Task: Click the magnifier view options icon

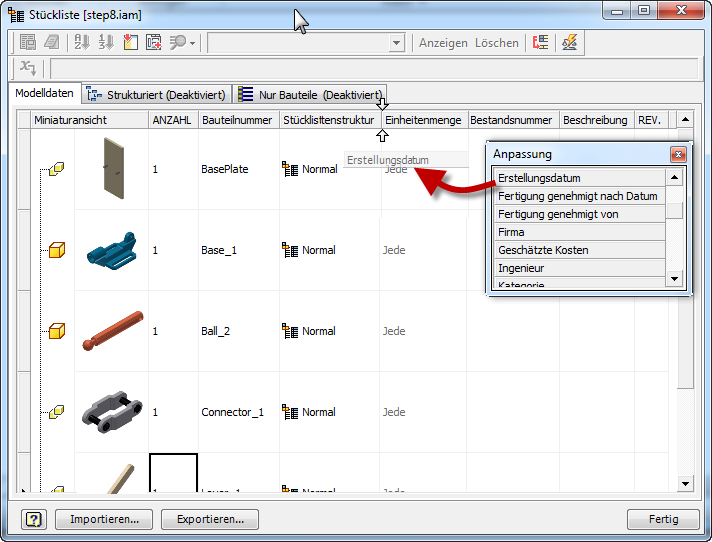Action: [x=178, y=43]
